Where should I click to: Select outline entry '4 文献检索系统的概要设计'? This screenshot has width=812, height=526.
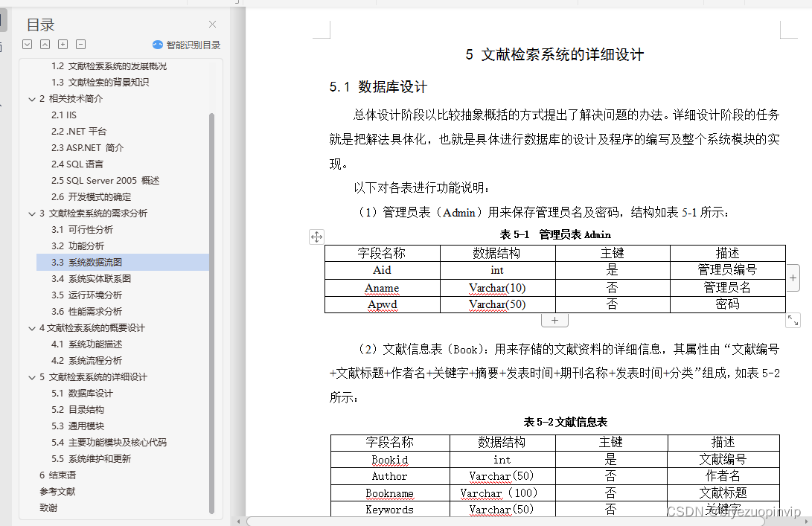(x=92, y=328)
